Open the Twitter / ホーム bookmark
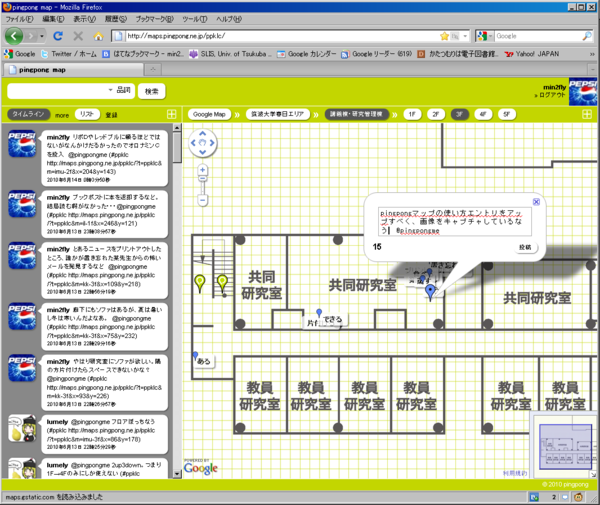The image size is (600, 505). [69, 54]
